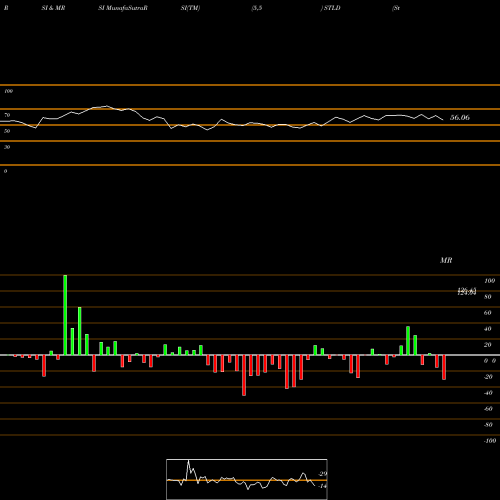Click the MR axis label 80
Image resolution: width=500 pixels, height=500 pixels.
[x=488, y=297]
